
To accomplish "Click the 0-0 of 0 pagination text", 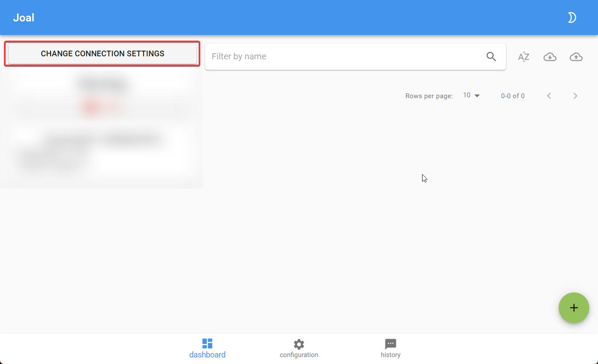I will click(x=513, y=96).
